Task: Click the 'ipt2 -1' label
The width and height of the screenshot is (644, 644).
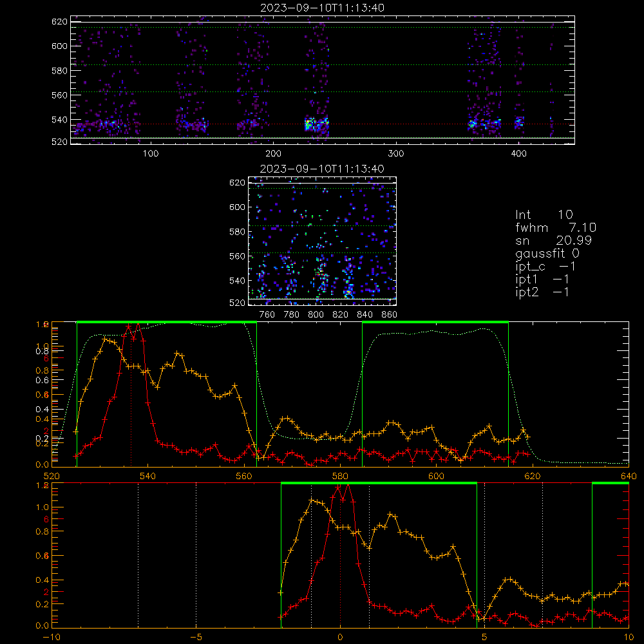Action: point(542,292)
